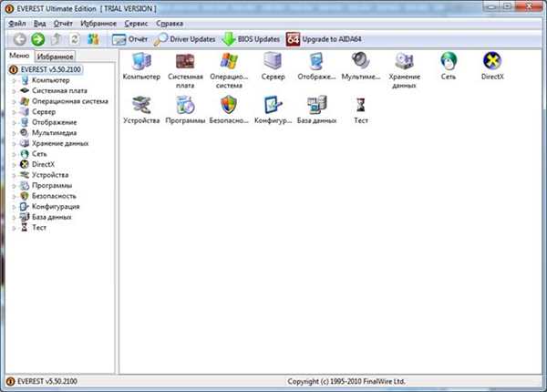Expand the Хранение данных tree node

point(15,144)
